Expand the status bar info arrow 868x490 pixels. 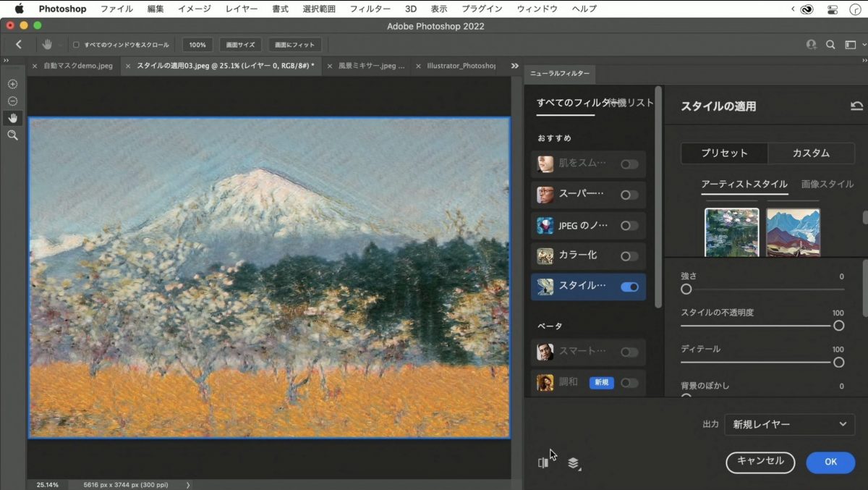[188, 485]
